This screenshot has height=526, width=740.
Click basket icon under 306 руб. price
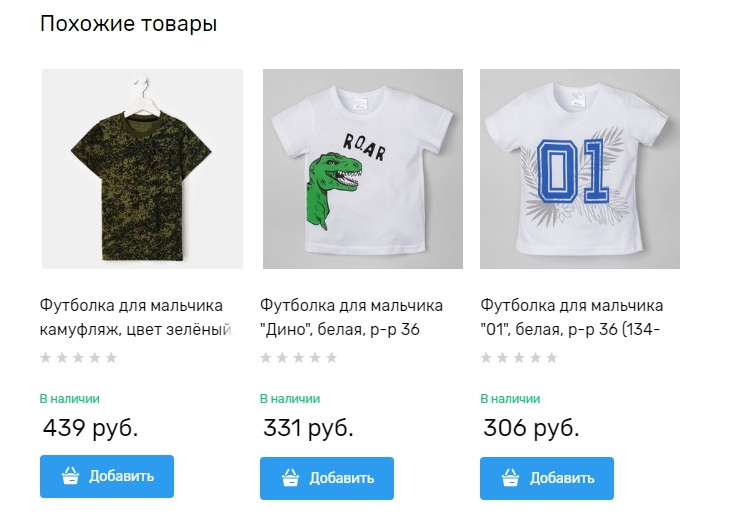510,478
